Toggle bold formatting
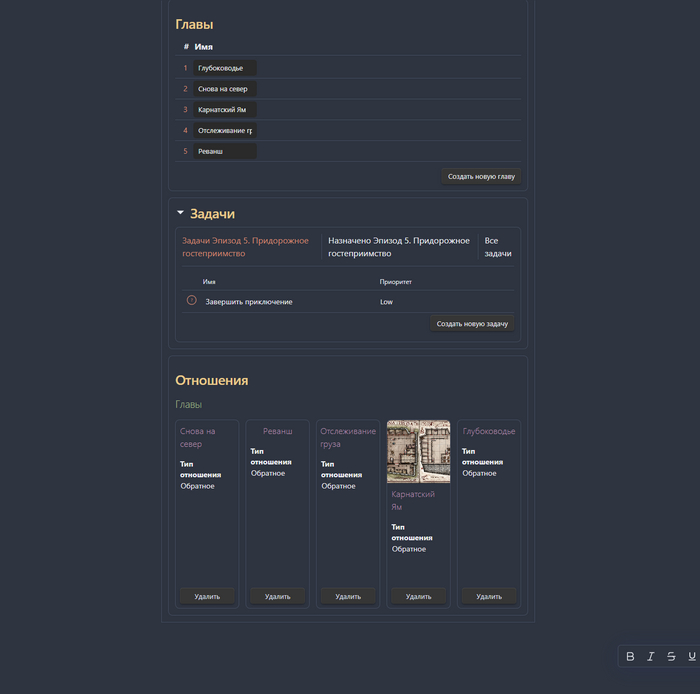 630,656
